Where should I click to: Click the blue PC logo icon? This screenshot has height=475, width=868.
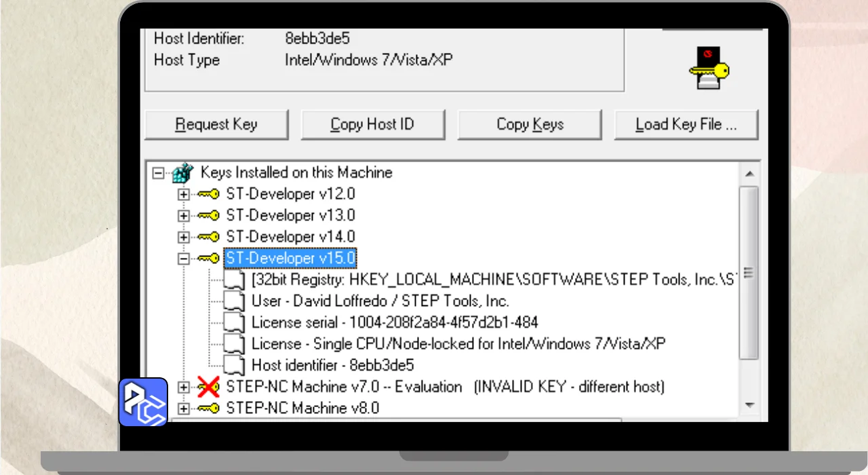(x=143, y=402)
